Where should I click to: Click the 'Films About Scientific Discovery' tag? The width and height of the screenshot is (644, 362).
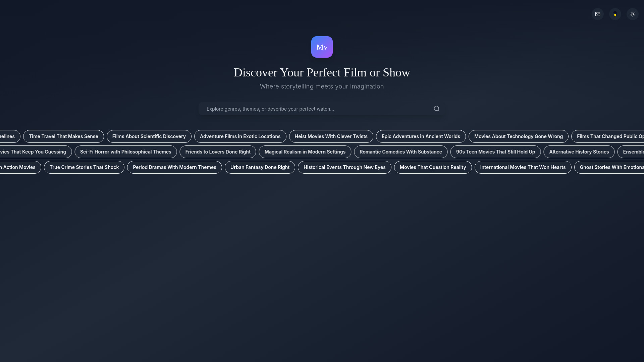click(x=149, y=136)
